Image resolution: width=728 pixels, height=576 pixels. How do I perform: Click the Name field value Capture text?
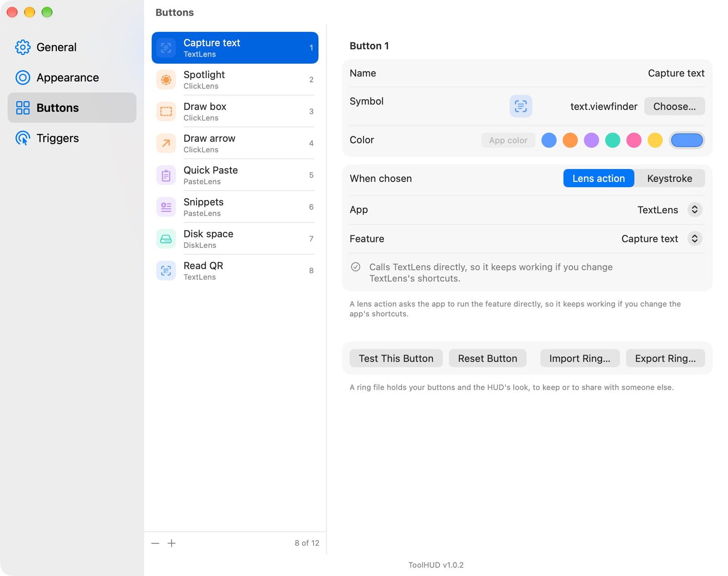(676, 73)
